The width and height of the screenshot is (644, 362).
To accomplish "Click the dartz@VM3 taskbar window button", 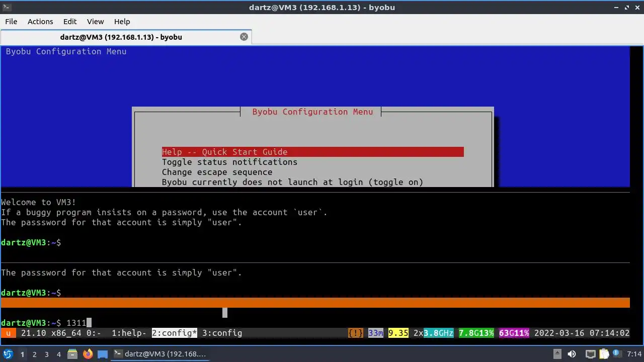I will [x=160, y=354].
